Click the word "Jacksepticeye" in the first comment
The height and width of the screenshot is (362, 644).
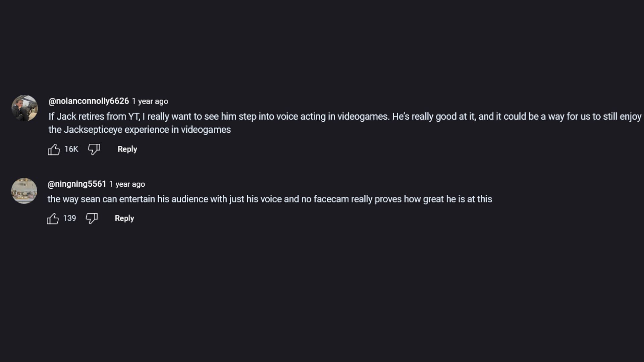pos(93,130)
